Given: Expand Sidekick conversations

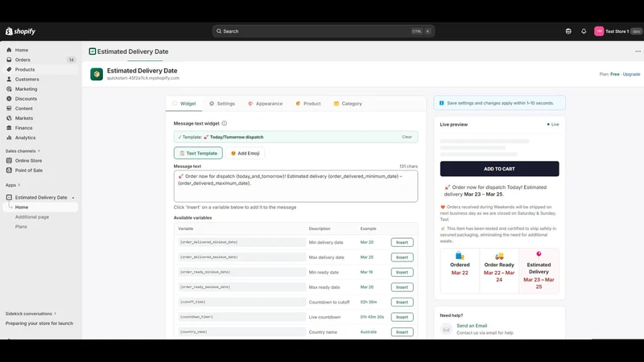Looking at the screenshot, I should pyautogui.click(x=31, y=314).
